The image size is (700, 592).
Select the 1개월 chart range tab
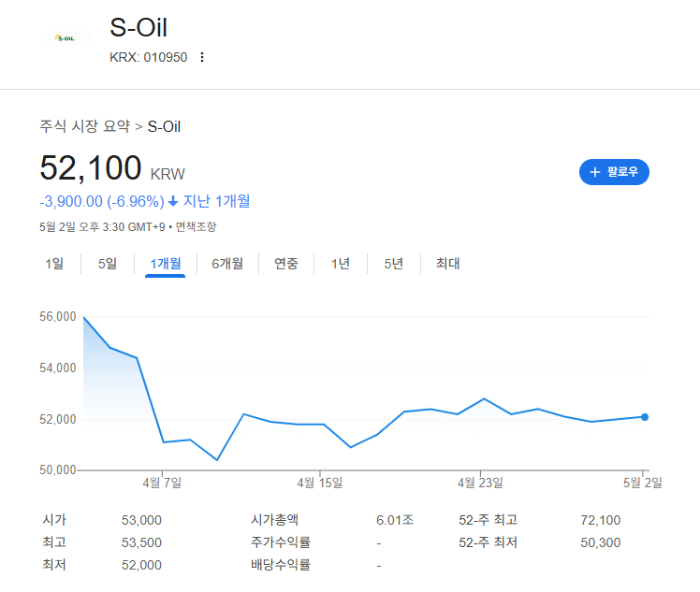(x=166, y=264)
